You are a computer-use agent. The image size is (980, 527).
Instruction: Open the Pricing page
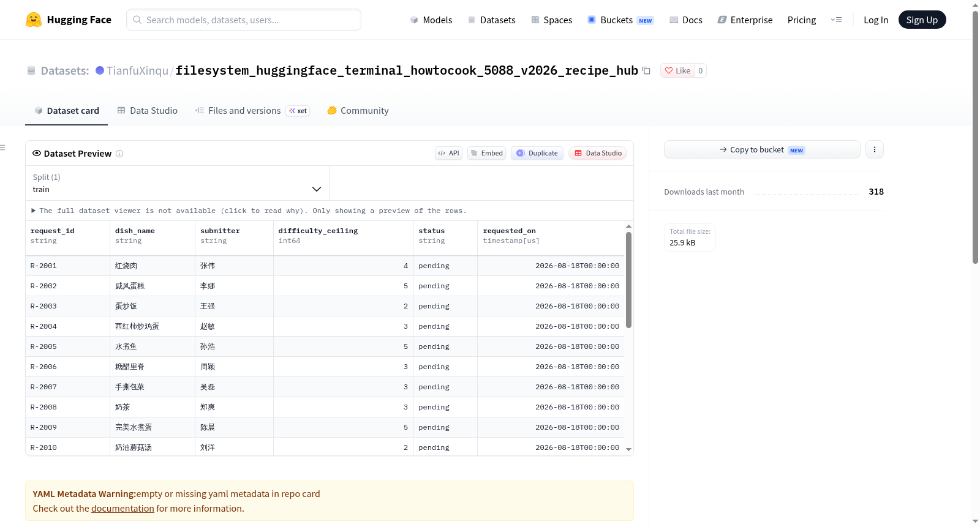(x=802, y=20)
